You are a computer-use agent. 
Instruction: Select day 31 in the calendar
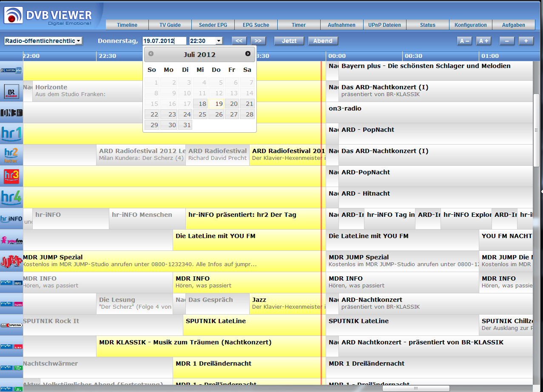(185, 125)
